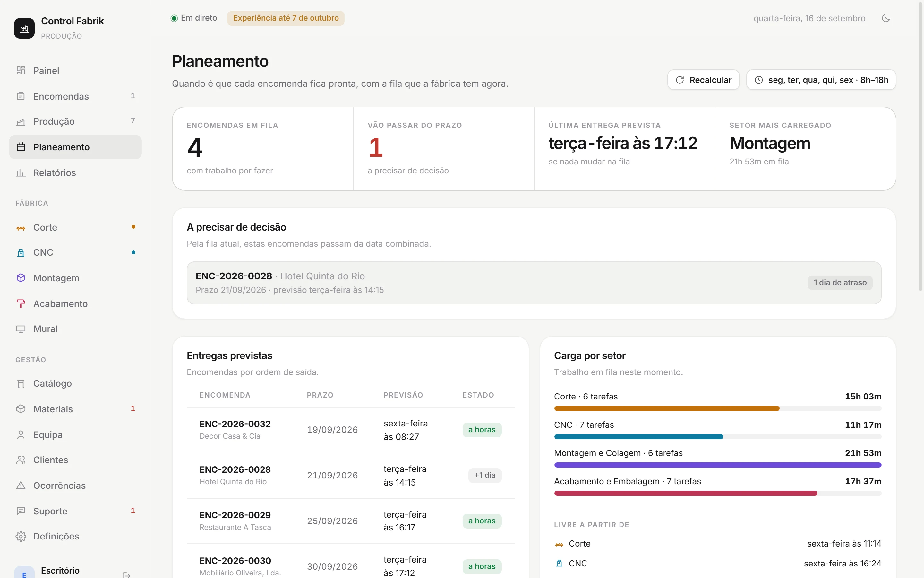
Task: Click the Acabamento paint roller icon
Action: pyautogui.click(x=21, y=303)
